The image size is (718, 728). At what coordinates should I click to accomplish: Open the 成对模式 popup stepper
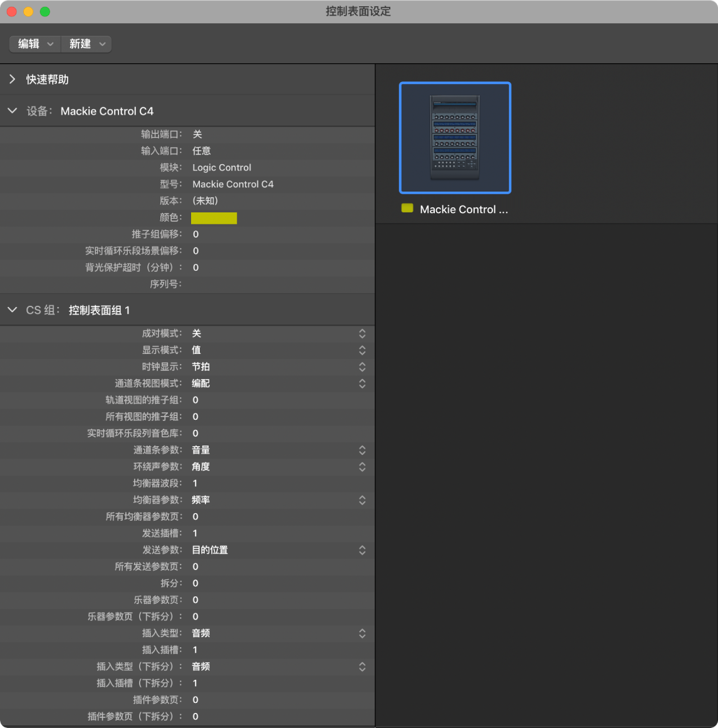coord(362,333)
